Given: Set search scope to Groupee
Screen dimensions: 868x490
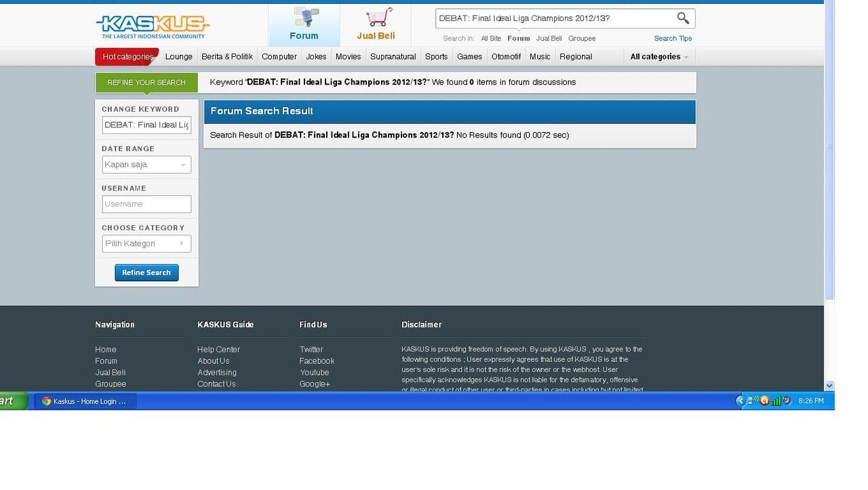Looking at the screenshot, I should 582,39.
